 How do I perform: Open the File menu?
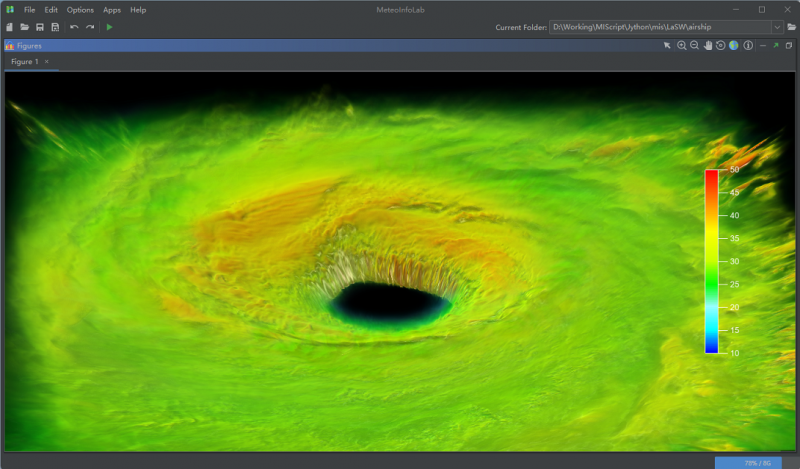[29, 9]
